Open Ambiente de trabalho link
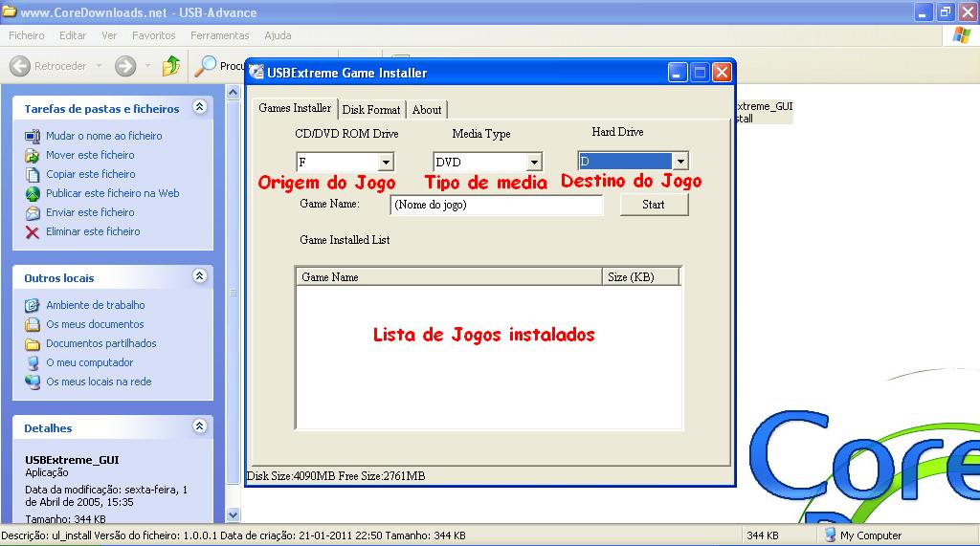The height and width of the screenshot is (546, 980). click(x=96, y=305)
